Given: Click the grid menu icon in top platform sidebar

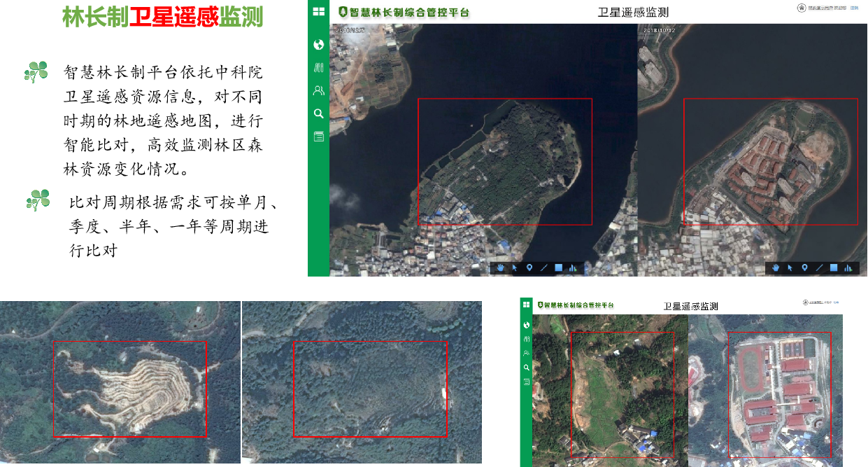Looking at the screenshot, I should (319, 11).
